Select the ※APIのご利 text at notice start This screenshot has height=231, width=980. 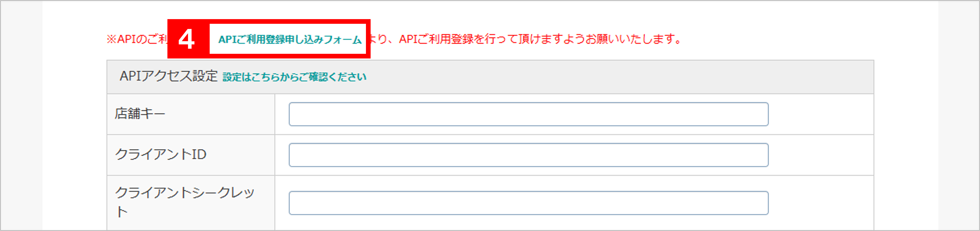pyautogui.click(x=137, y=39)
